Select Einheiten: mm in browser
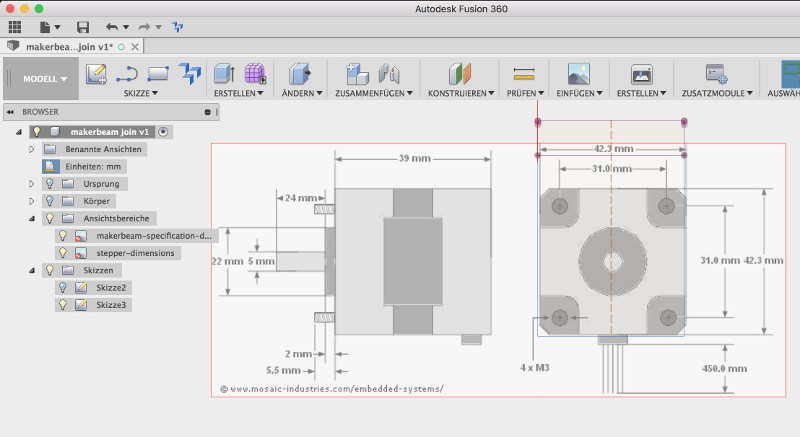Viewport: 800px width, 437px height. [92, 166]
